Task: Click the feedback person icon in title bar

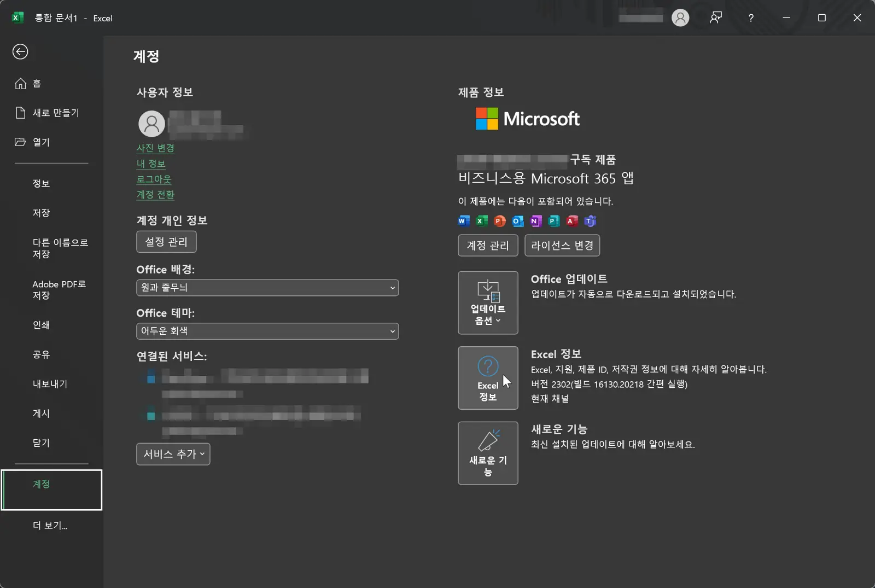Action: coord(716,18)
